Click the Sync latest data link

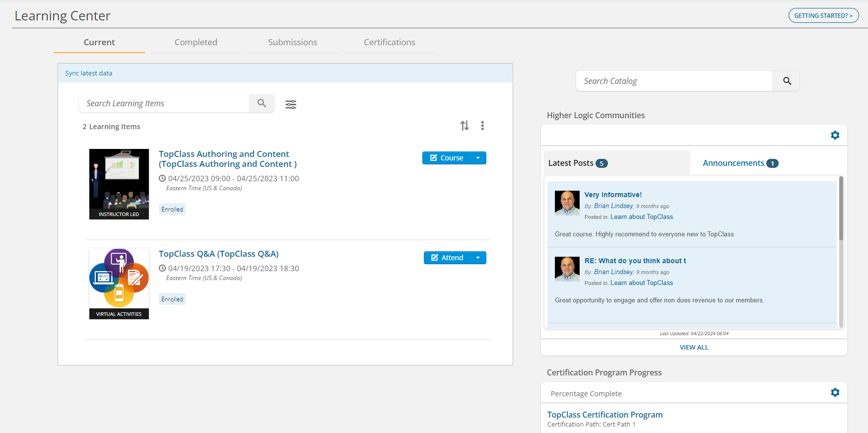89,73
